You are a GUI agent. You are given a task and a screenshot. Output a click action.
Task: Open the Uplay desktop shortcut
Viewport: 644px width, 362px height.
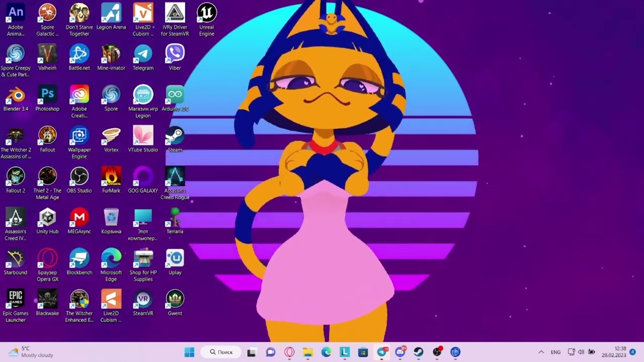coord(175,262)
